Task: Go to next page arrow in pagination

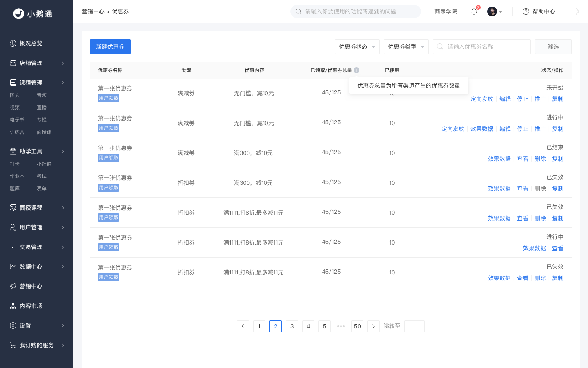Action: click(x=374, y=326)
